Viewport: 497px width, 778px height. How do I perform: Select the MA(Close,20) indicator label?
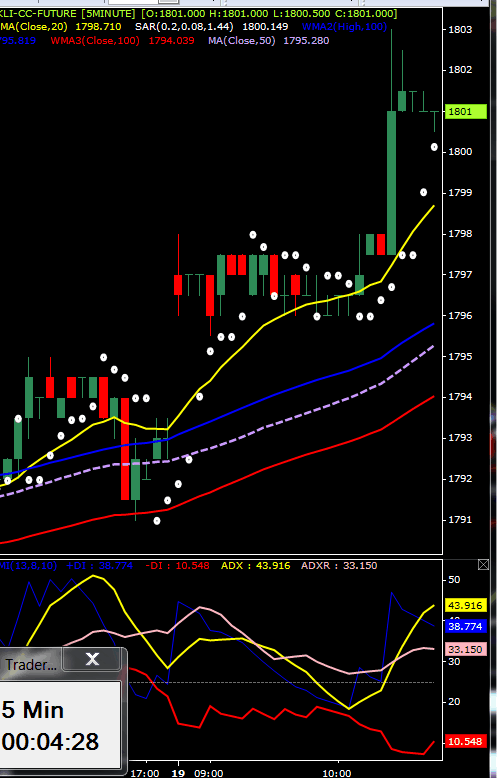(34, 26)
